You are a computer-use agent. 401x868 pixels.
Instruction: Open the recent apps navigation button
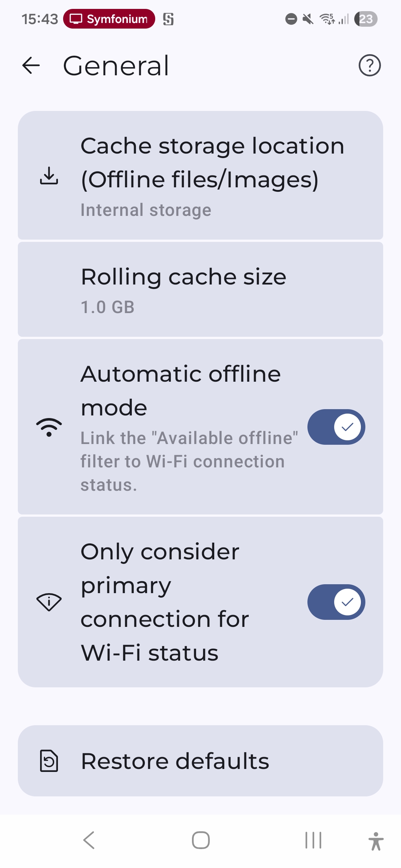click(313, 840)
